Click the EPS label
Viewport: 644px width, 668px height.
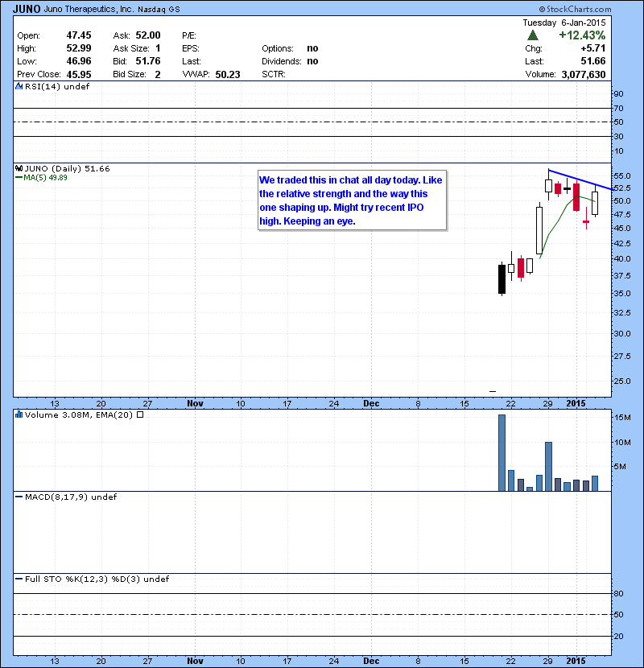(191, 48)
